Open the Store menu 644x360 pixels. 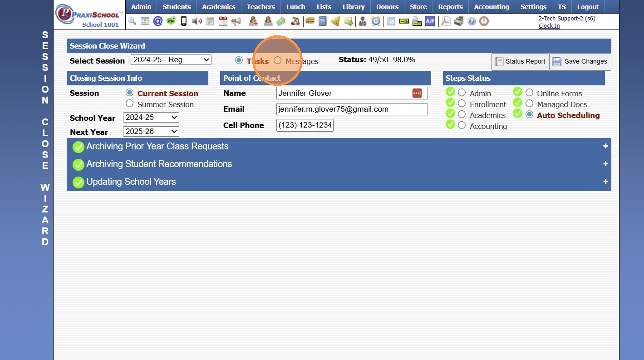418,7
